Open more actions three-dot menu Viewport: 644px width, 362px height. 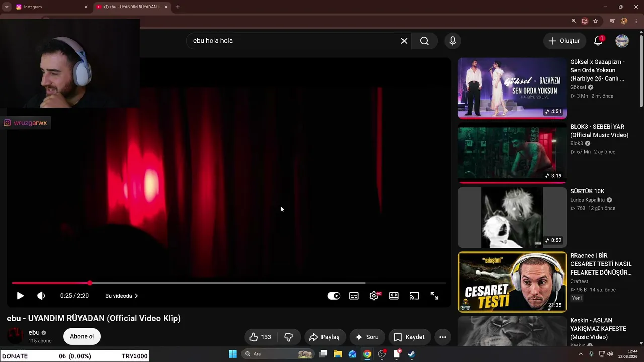(443, 337)
